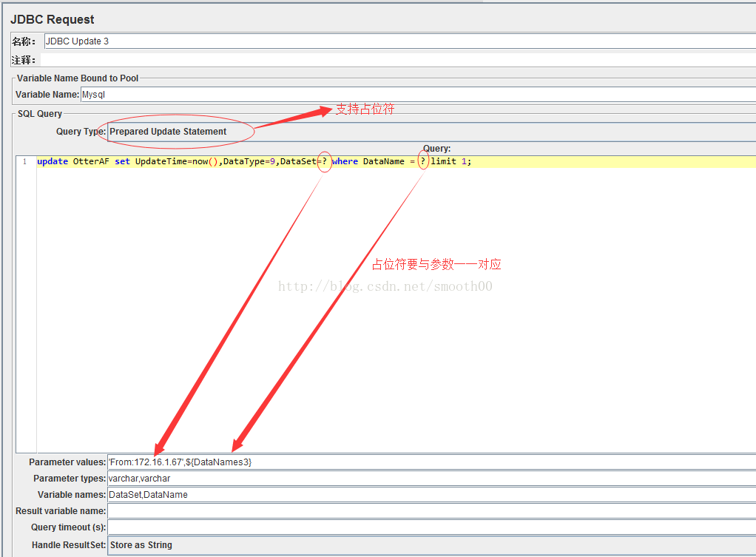The width and height of the screenshot is (756, 557).
Task: Click the empty comments (注释) field
Action: (398, 60)
